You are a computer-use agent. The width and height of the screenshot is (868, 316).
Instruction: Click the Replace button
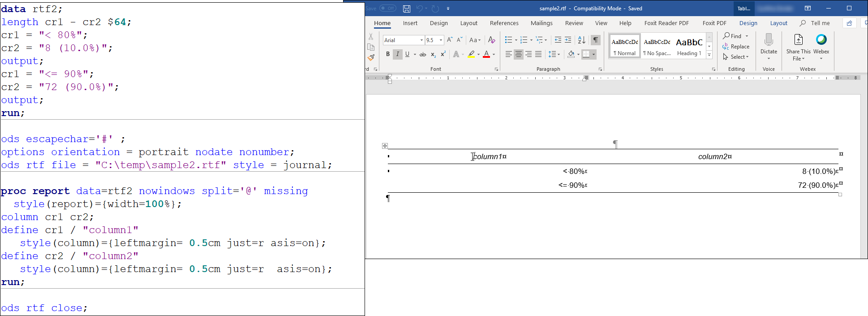click(x=736, y=47)
